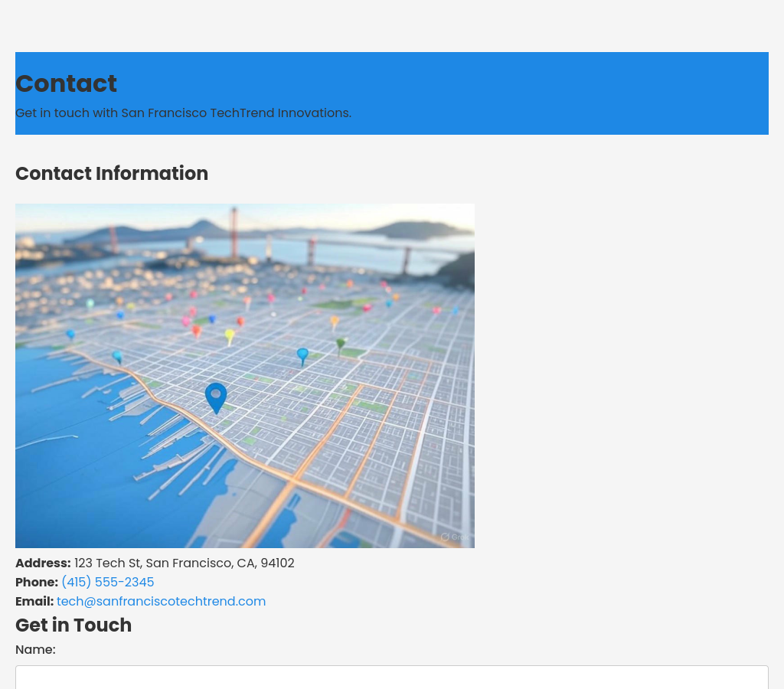Viewport: 784px width, 689px height.
Task: Click the tall Golden Gate Bridge tower
Action: point(234,230)
